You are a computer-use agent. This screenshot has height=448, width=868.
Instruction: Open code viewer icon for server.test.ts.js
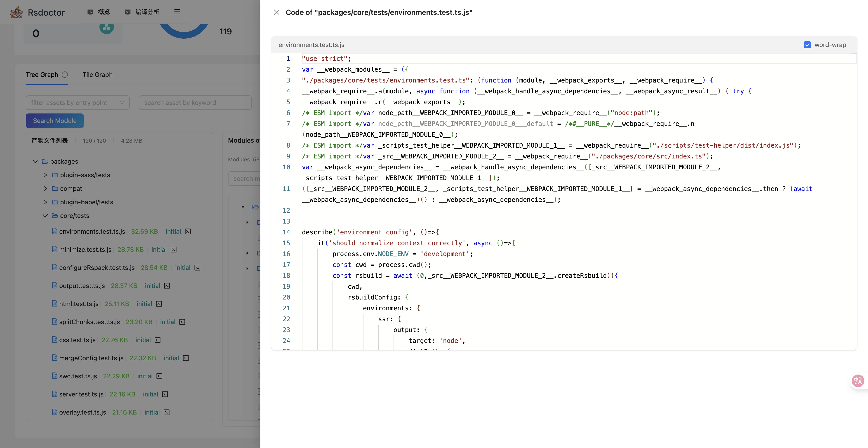coord(165,394)
